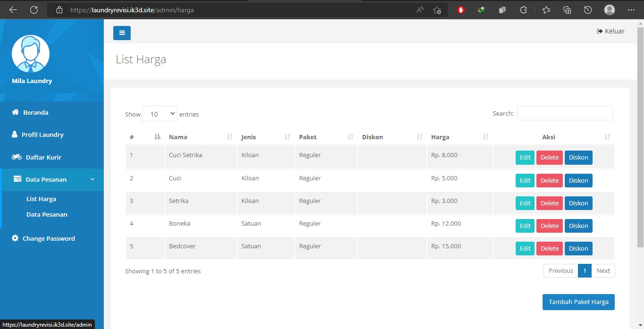This screenshot has height=329, width=644.
Task: Click the Mila Laundry profile avatar
Action: pyautogui.click(x=31, y=53)
